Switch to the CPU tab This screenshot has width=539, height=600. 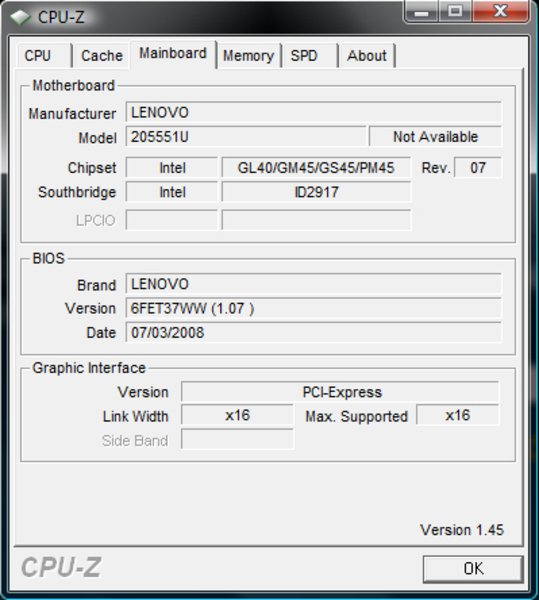pos(44,56)
